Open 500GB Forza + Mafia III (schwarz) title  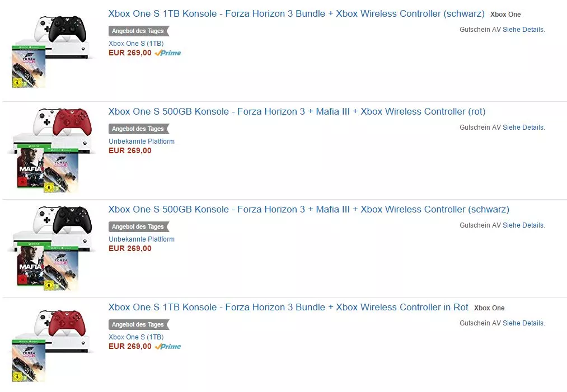308,209
